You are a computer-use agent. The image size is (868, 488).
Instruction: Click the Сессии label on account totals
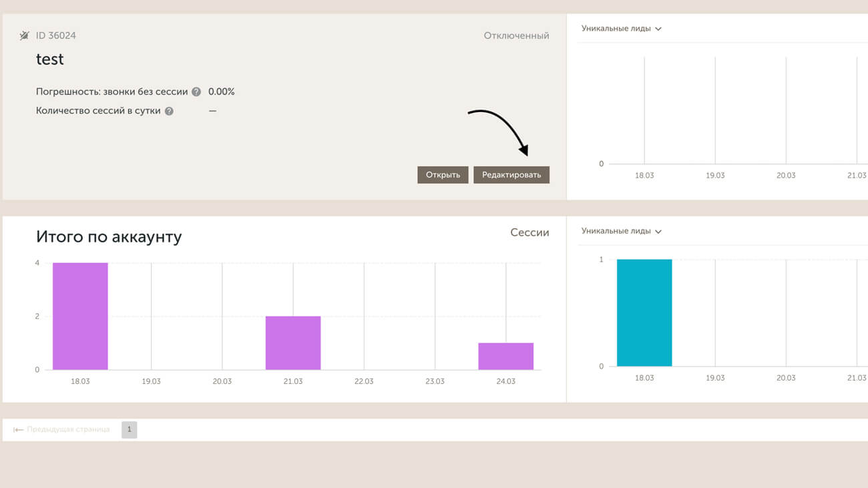(x=529, y=233)
